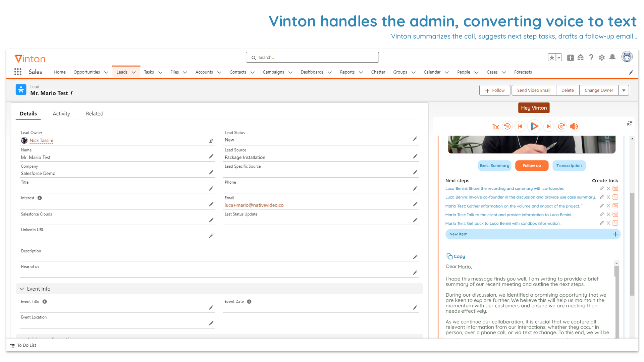Select the Follow up toggle pill
This screenshot has width=644, height=362.
532,165
